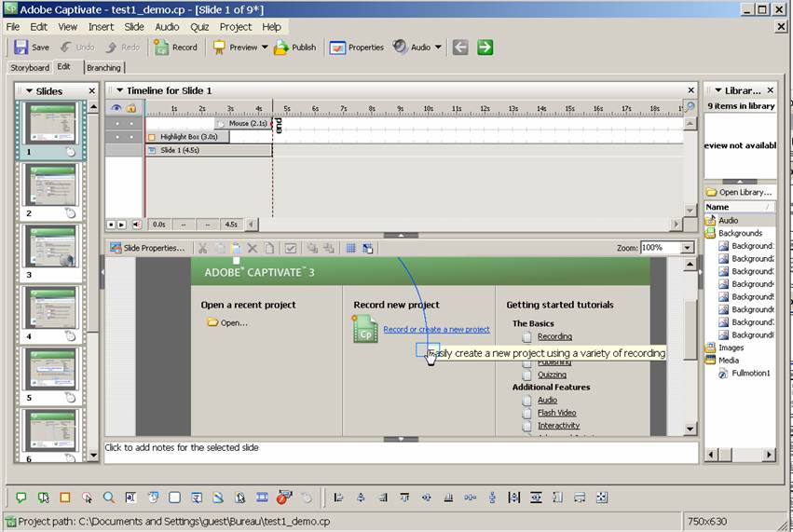Viewport: 793px width, 532px height.
Task: Click the Align bottom icon in bottom toolbar
Action: [x=448, y=498]
